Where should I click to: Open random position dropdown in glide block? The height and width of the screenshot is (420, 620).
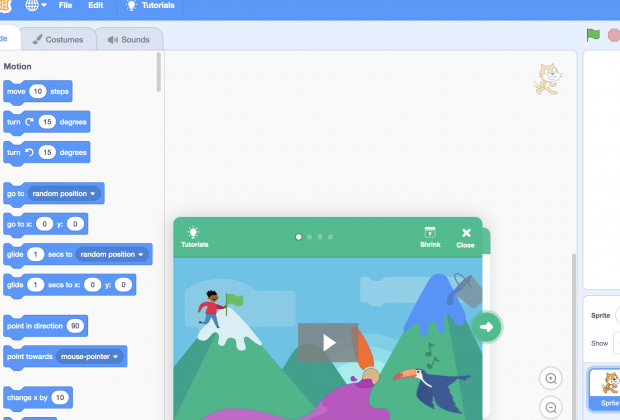pyautogui.click(x=112, y=254)
